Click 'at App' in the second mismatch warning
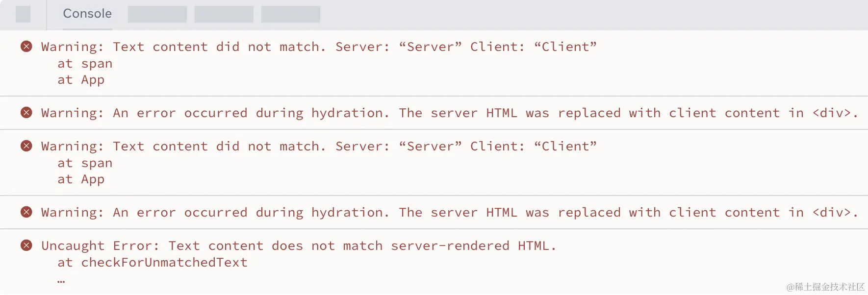This screenshot has width=868, height=295. [81, 179]
